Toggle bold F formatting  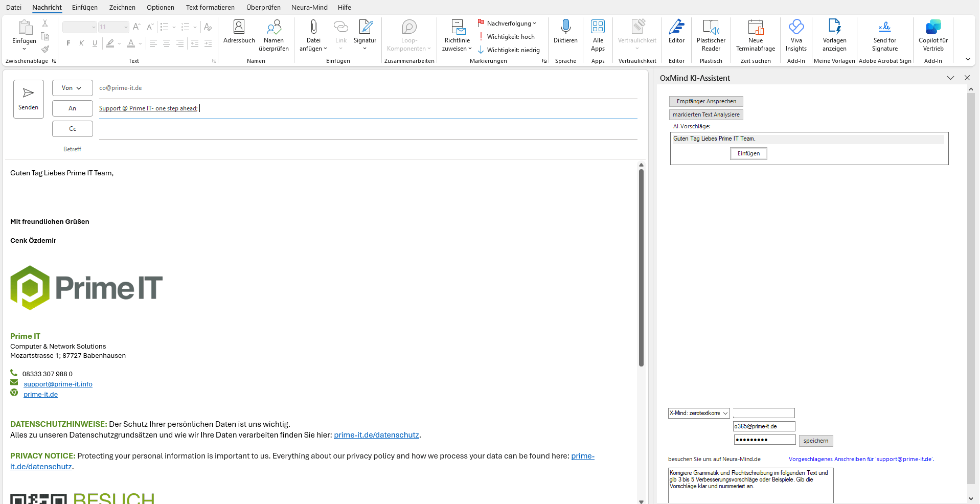68,43
